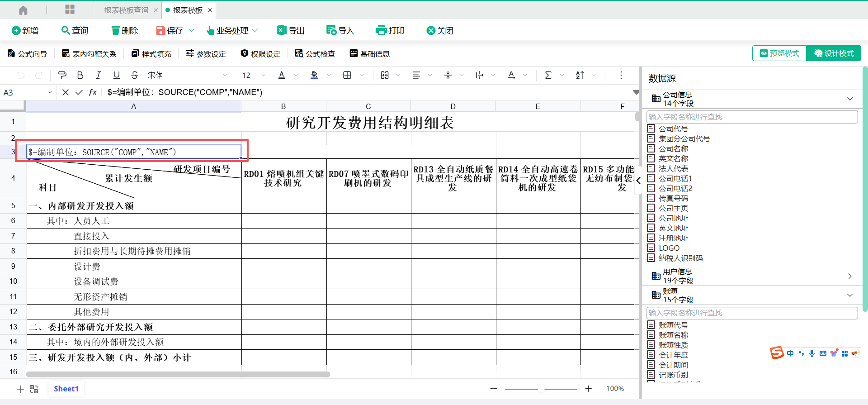Screen dimensions: 868x405
Task: Open 公式向导 formula wizard
Action: (x=28, y=54)
